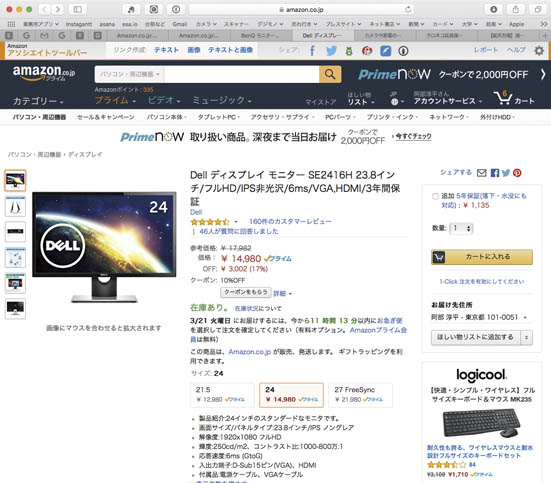Screen dimensions: 551x483
Task: Select the 24 size option
Action: point(291,395)
